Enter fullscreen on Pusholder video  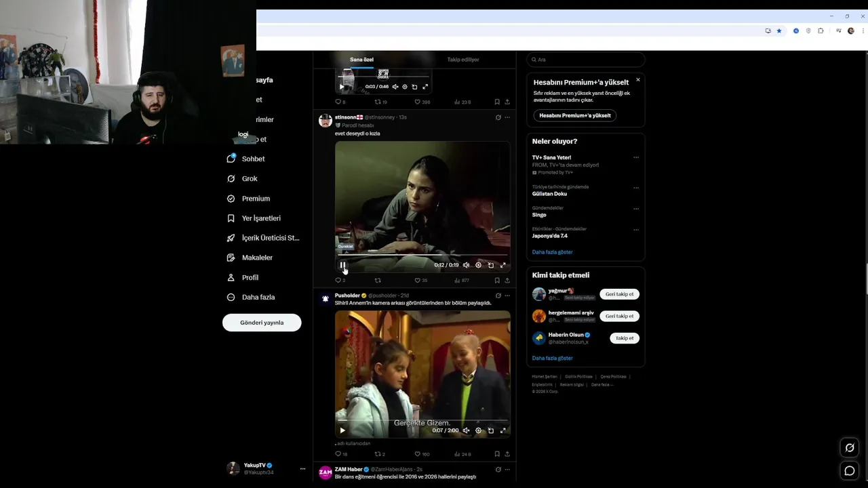point(502,430)
